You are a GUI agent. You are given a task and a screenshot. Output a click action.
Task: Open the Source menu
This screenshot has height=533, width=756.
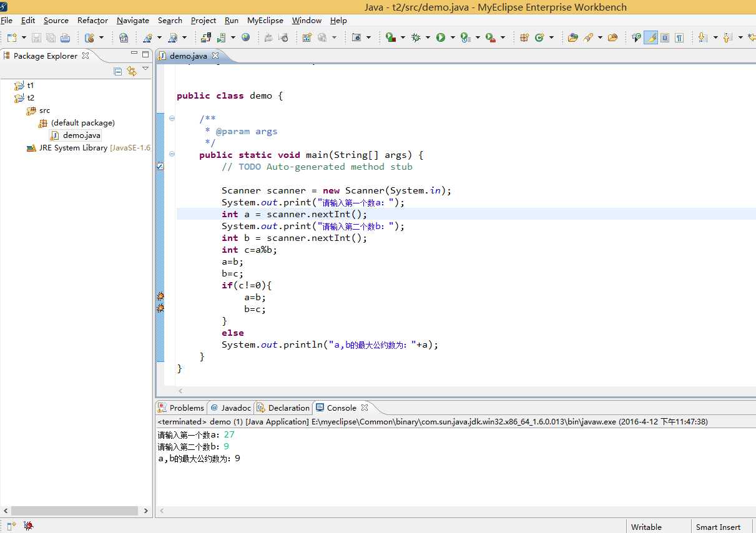[x=56, y=21]
